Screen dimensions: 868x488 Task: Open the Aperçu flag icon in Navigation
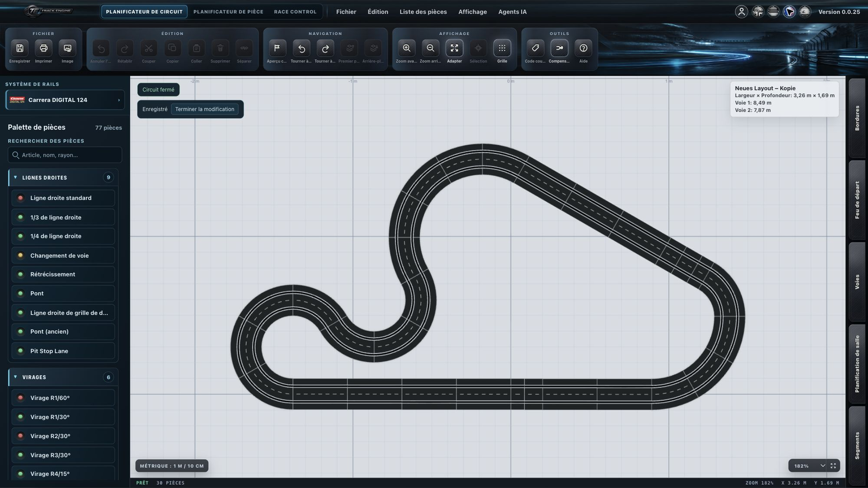point(277,48)
